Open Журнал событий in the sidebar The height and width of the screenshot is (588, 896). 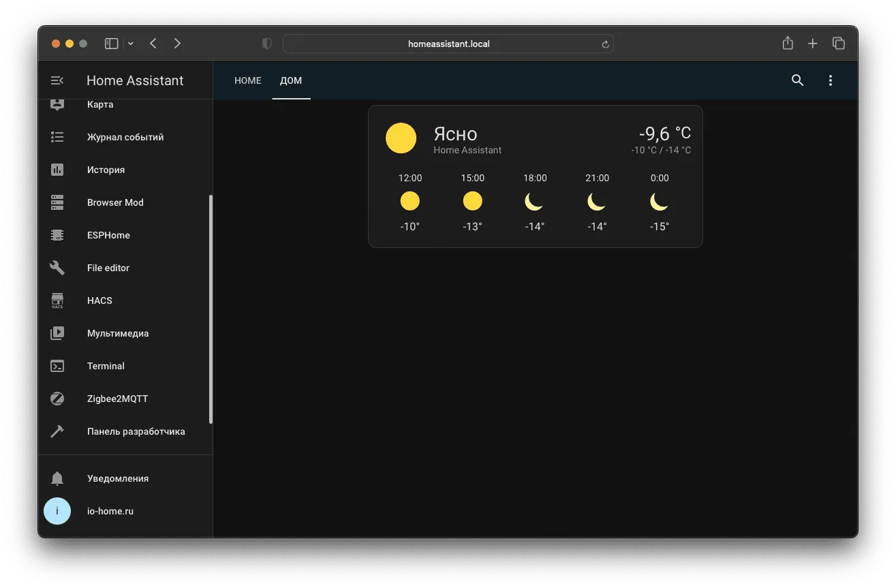(x=125, y=137)
